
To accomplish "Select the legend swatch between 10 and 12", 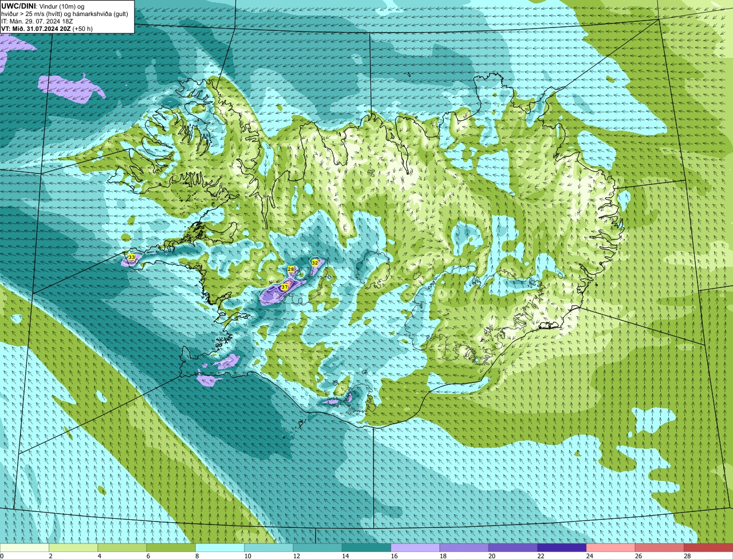I will click(x=269, y=547).
